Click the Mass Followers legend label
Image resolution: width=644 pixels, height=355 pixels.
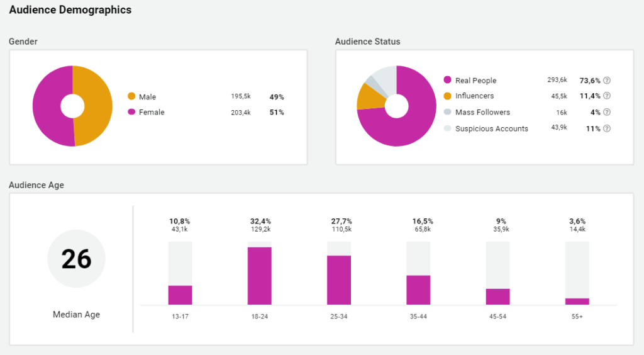(482, 112)
